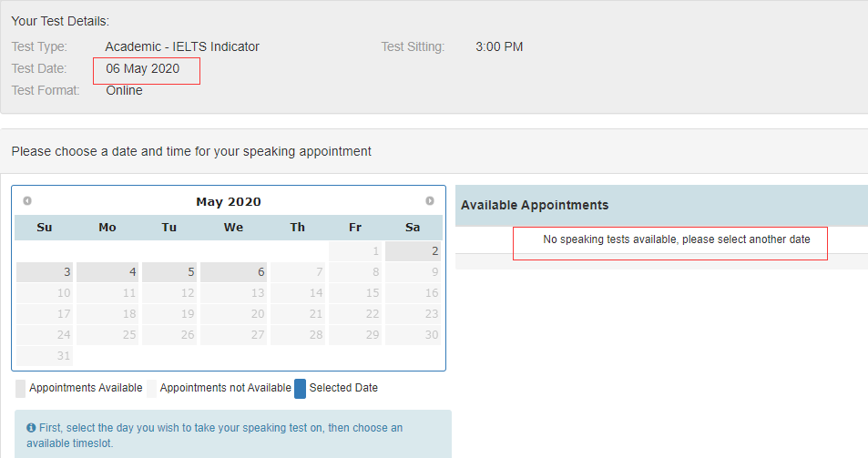
Task: Click disabled date May 31
Action: pos(45,356)
